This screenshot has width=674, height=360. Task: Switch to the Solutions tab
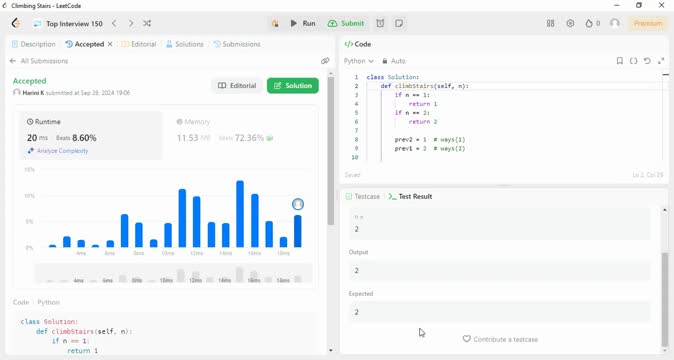pos(185,44)
